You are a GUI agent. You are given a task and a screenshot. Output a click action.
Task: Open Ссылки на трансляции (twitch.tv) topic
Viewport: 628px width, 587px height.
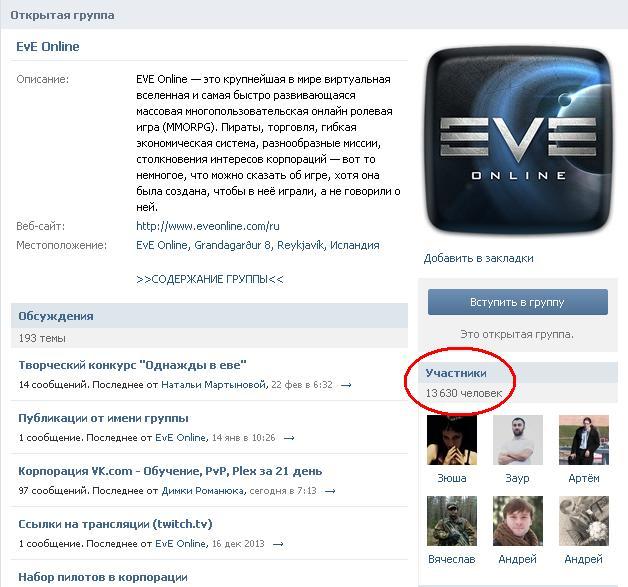115,524
